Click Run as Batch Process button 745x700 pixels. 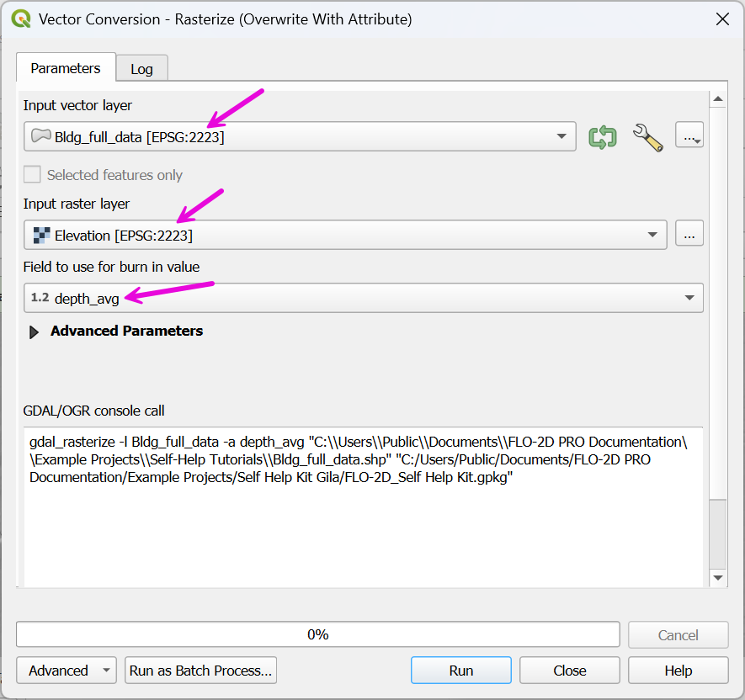[200, 671]
